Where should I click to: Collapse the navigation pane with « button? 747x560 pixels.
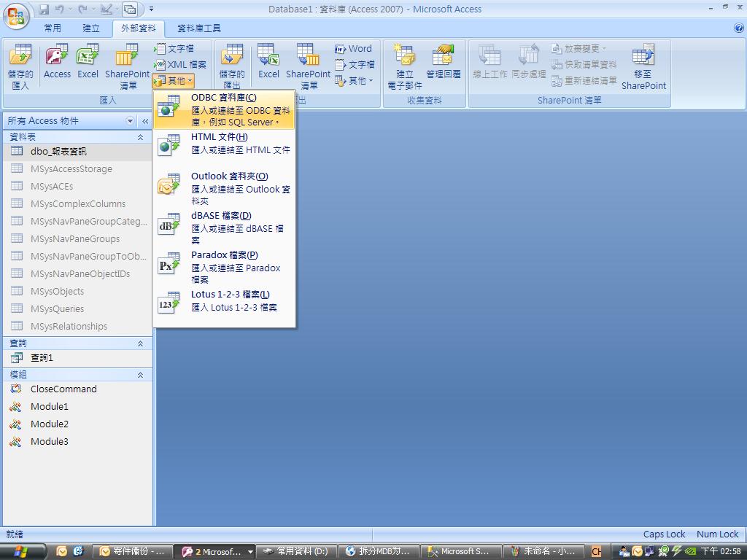point(145,122)
